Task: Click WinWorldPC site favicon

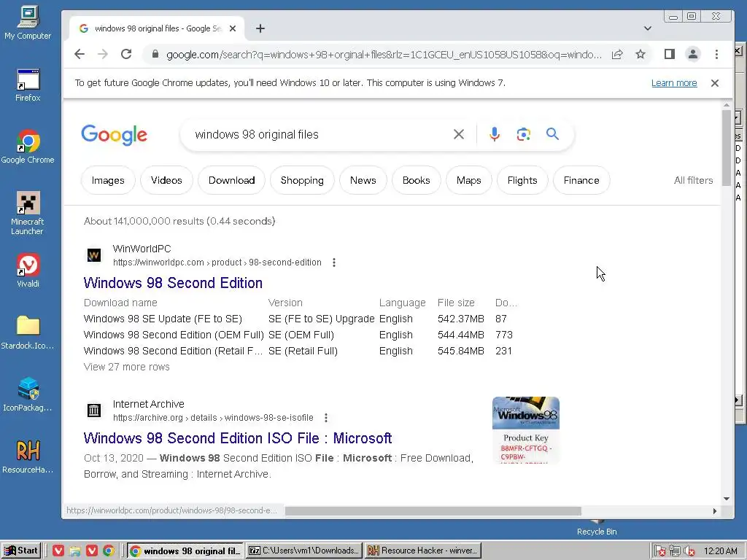Action: pos(94,255)
